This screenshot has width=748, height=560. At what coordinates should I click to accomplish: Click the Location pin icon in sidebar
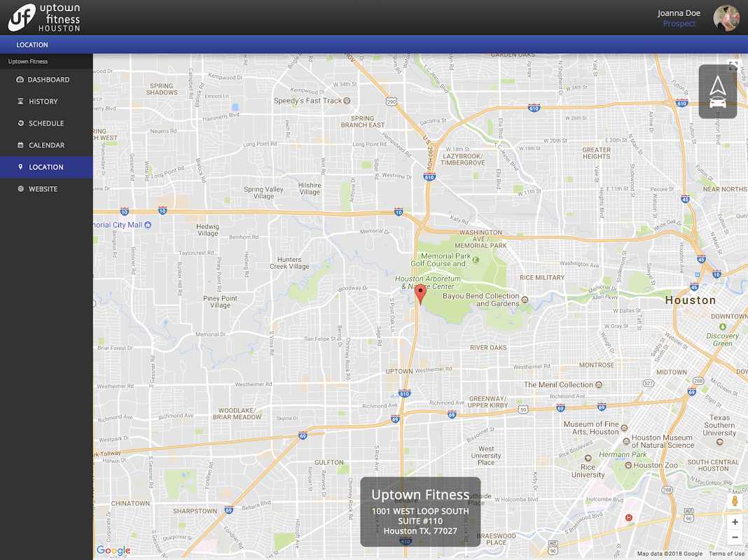[20, 167]
